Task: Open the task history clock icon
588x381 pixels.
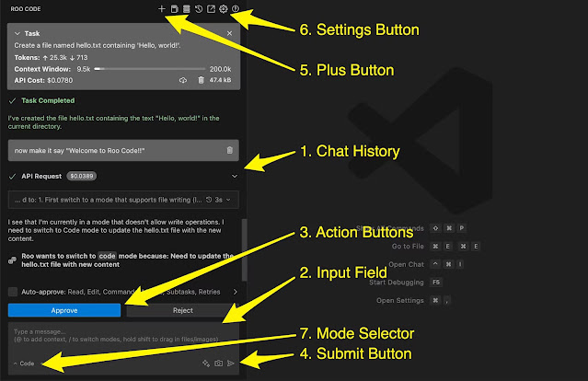Action: point(199,8)
